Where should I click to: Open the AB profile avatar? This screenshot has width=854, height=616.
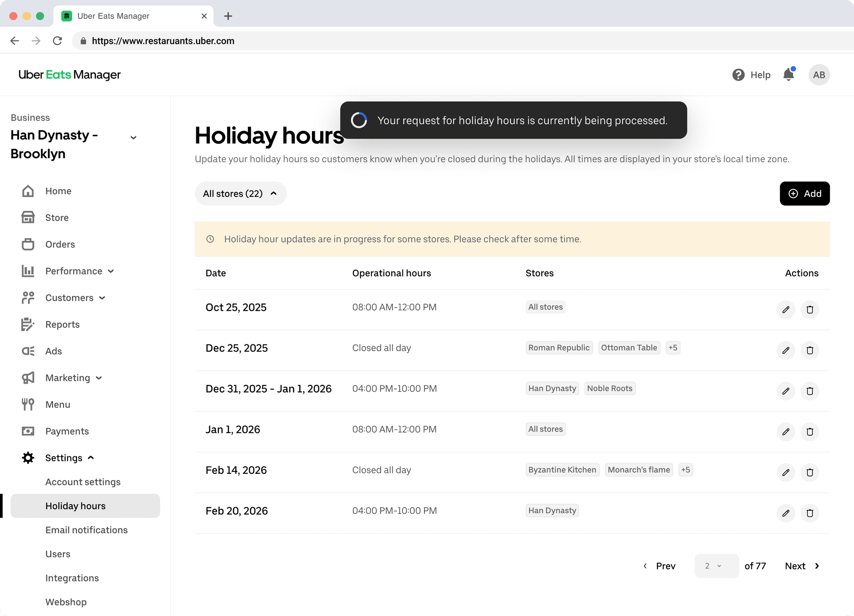tap(819, 75)
